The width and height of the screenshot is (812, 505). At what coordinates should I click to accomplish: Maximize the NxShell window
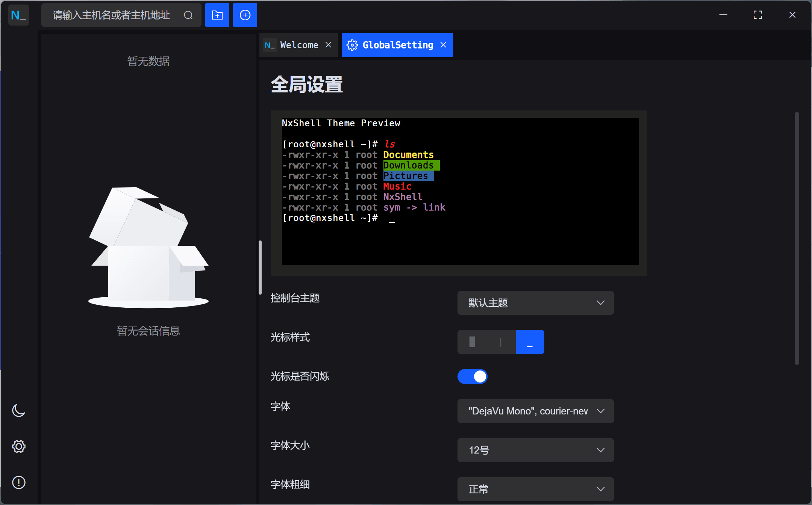[x=758, y=15]
